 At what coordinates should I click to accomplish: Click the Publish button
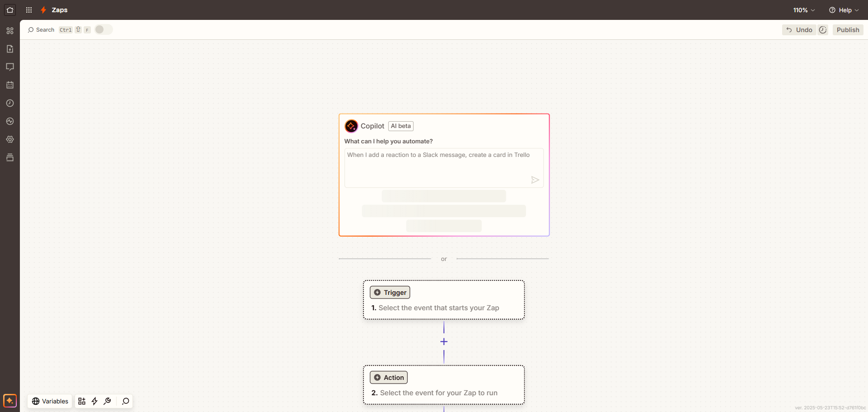click(x=848, y=30)
